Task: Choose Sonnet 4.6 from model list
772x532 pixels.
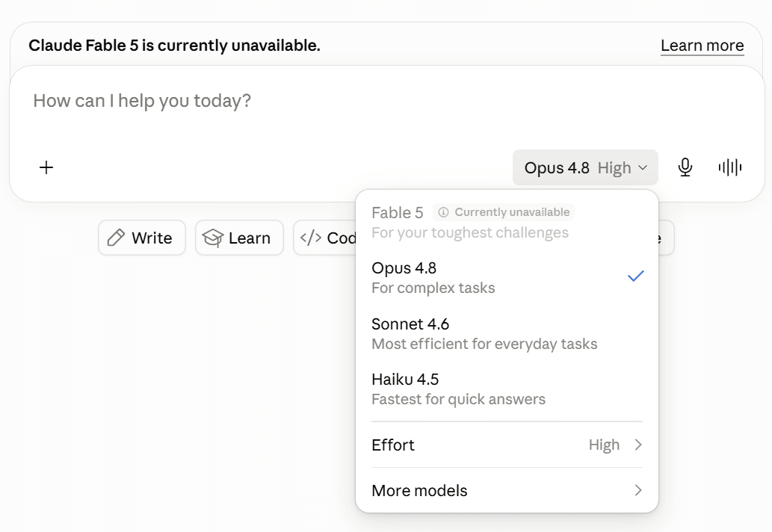Action: click(x=507, y=333)
